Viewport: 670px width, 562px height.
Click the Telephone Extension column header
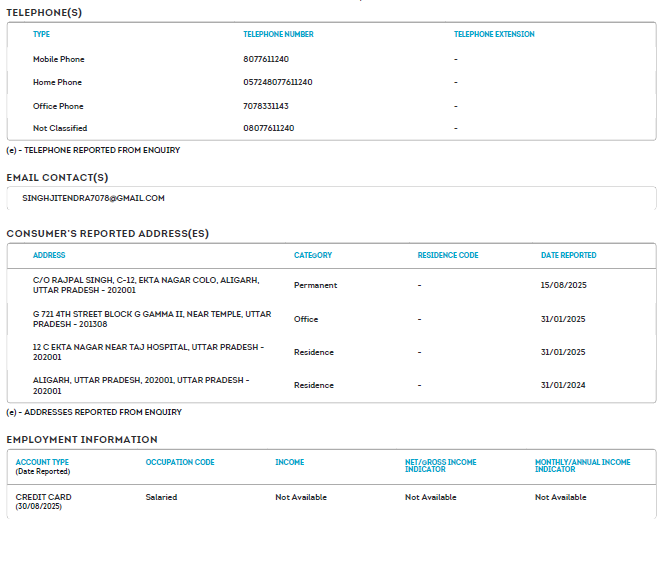[x=494, y=34]
